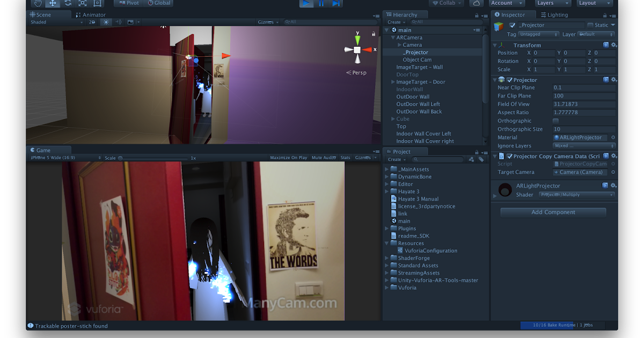Open the Projector component gear menu
644x338 pixels.
[x=614, y=79]
